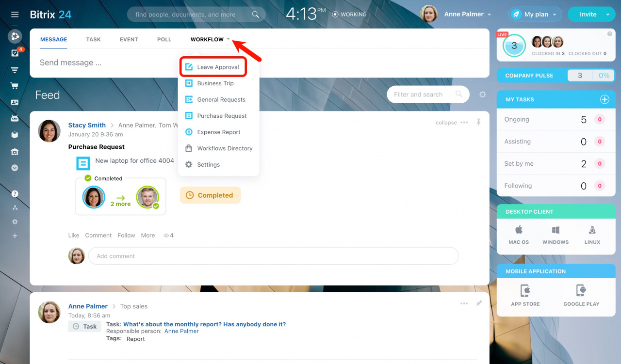The image size is (621, 364).
Task: Open GOOGLE PLAY mobile app link
Action: [581, 296]
